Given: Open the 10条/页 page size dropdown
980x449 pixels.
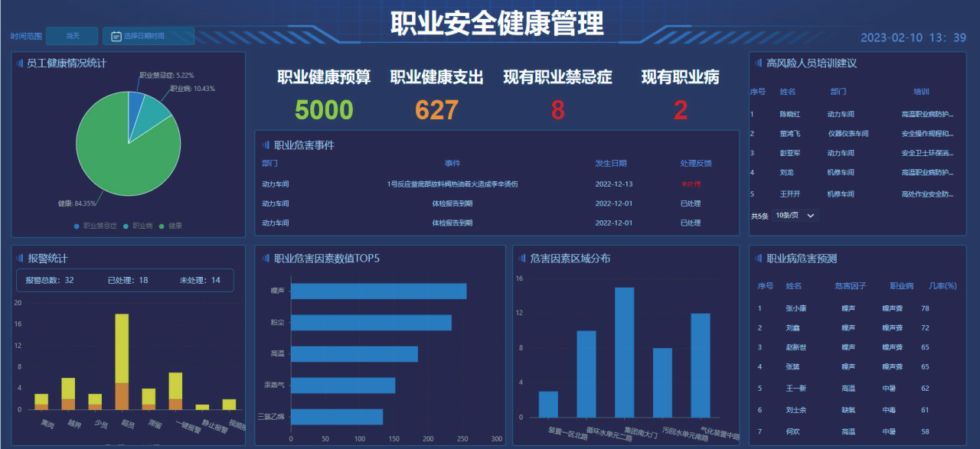Looking at the screenshot, I should tap(795, 216).
